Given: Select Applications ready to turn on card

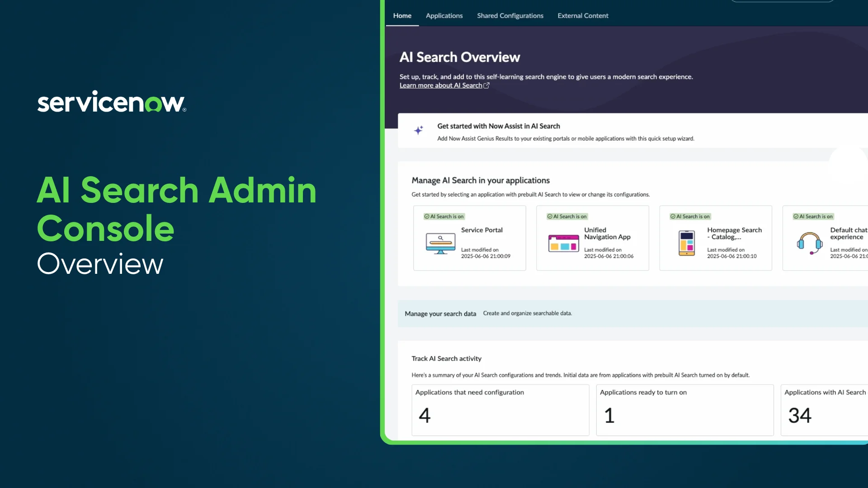Looking at the screenshot, I should (684, 410).
